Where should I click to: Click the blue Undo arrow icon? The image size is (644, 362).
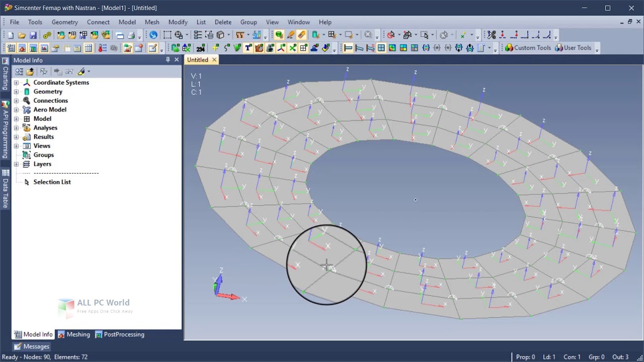coord(153,35)
